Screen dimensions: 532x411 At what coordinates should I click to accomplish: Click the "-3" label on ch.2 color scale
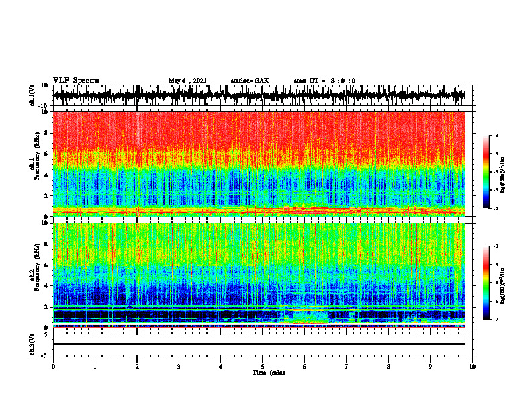(x=495, y=246)
